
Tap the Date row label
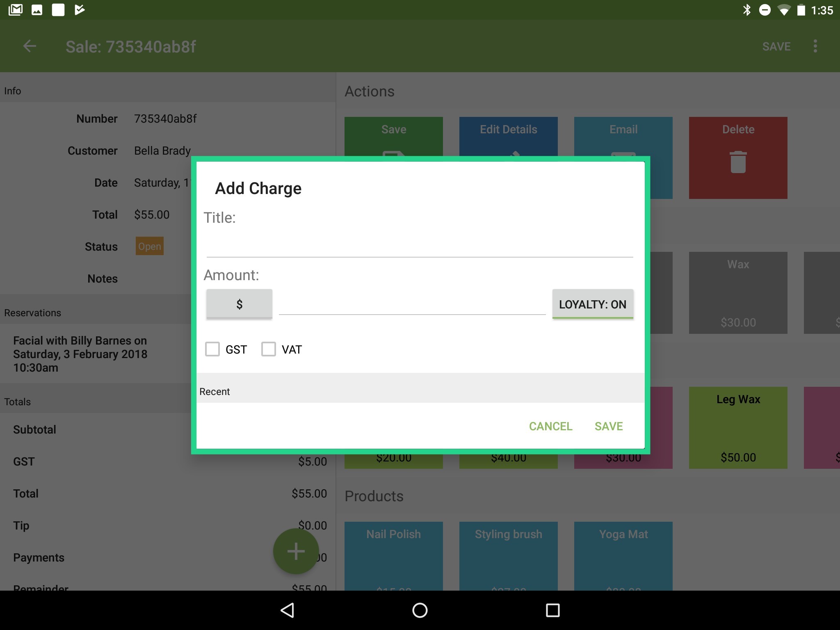(x=106, y=183)
